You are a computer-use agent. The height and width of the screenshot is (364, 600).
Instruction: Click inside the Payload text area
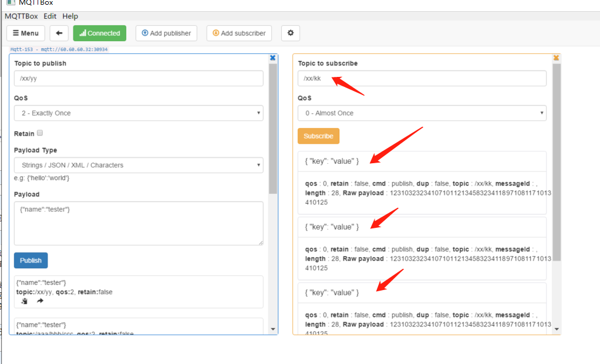point(139,224)
